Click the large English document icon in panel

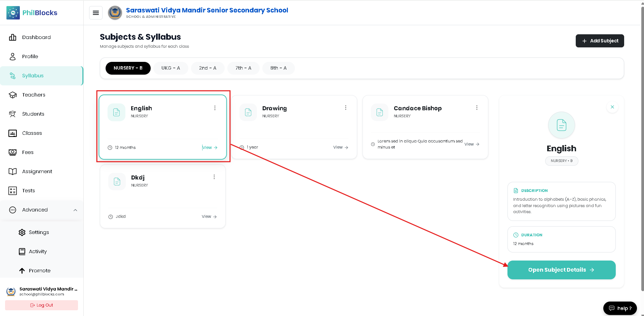(562, 125)
